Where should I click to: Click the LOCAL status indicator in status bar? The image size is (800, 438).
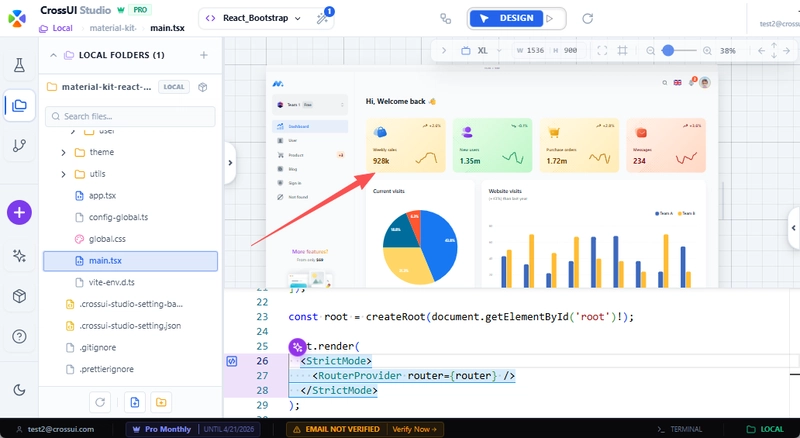[x=765, y=429]
